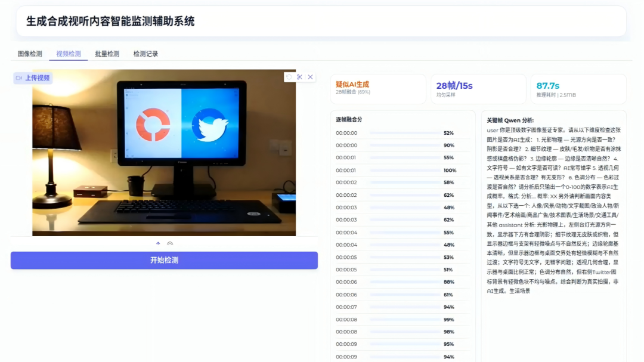Select the 视频检测 tab
644x362 pixels.
point(69,54)
